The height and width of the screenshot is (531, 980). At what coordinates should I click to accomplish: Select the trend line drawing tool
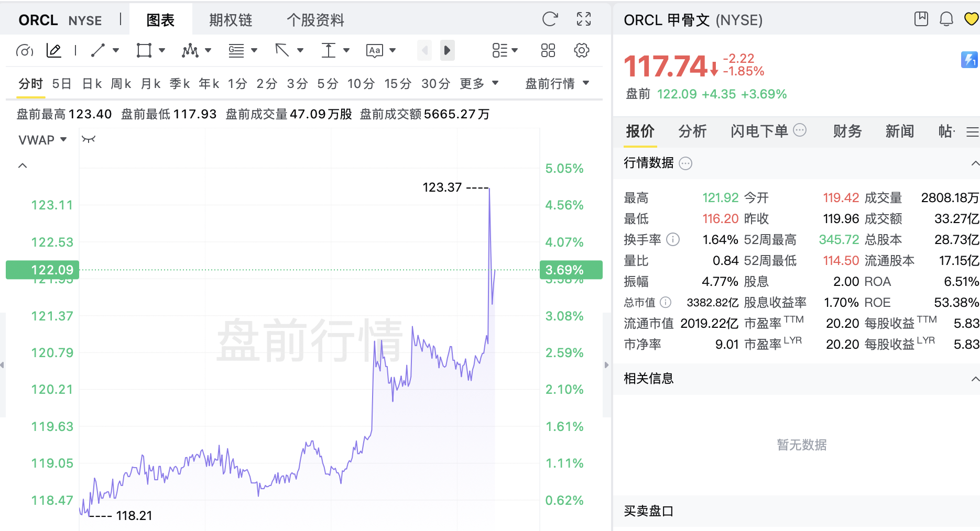(x=98, y=50)
